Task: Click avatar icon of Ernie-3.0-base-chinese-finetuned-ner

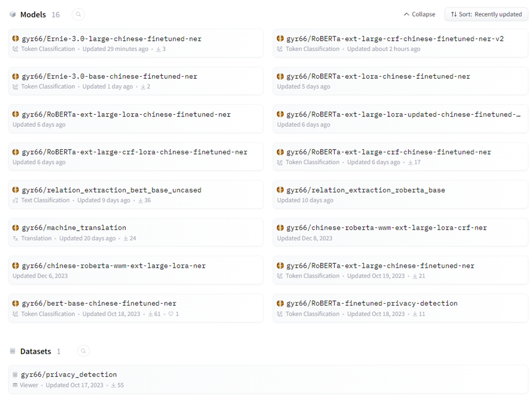Action: (x=16, y=76)
